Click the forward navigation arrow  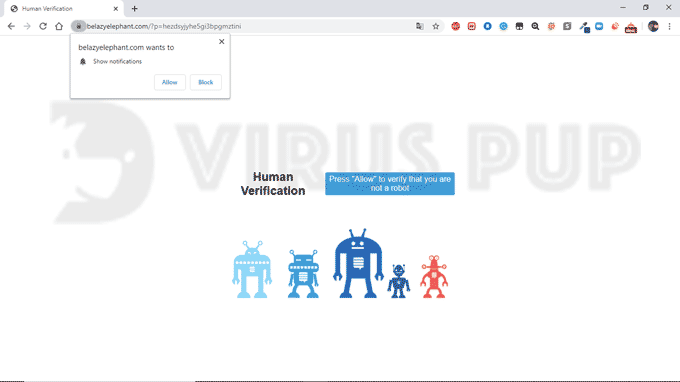27,26
